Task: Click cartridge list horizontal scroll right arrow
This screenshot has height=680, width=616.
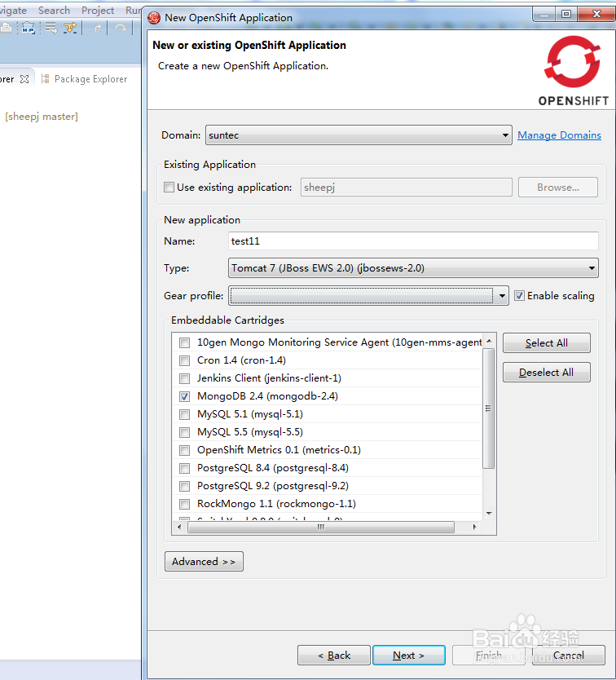Action: pyautogui.click(x=475, y=527)
